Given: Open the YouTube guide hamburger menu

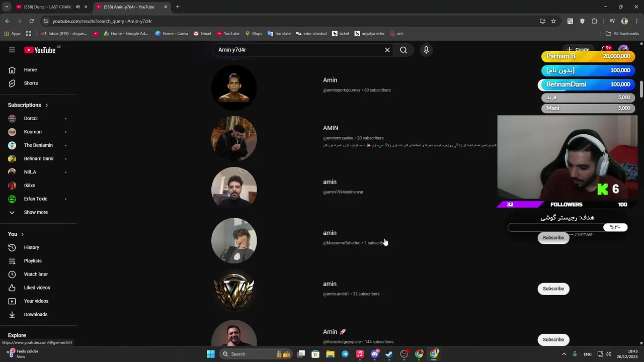Looking at the screenshot, I should (x=12, y=50).
